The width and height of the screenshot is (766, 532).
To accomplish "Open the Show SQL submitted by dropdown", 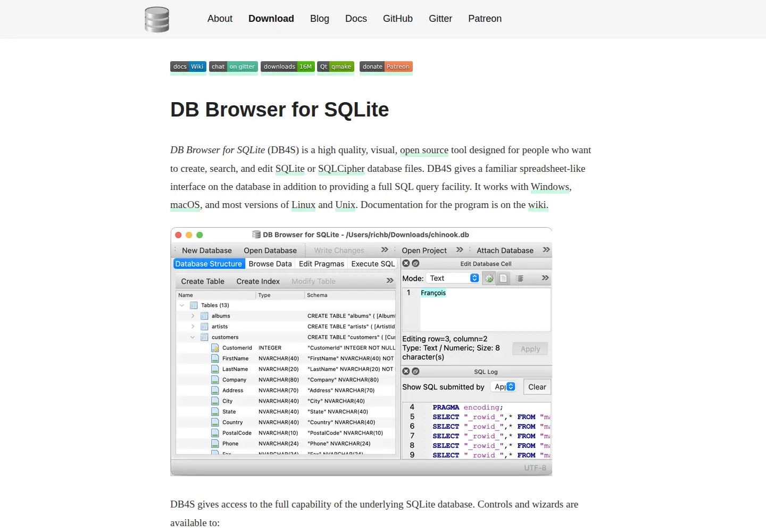I will [503, 387].
